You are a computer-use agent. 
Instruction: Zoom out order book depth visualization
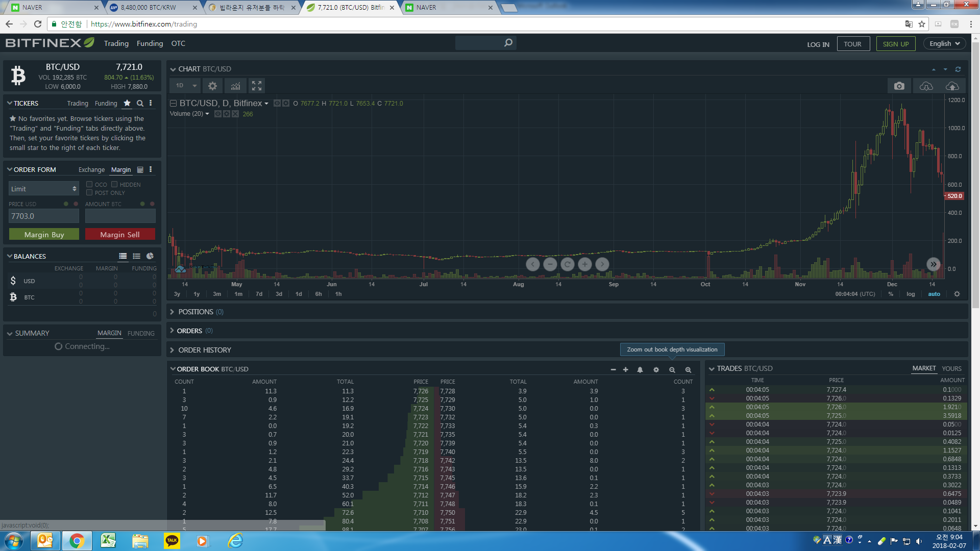(x=672, y=370)
